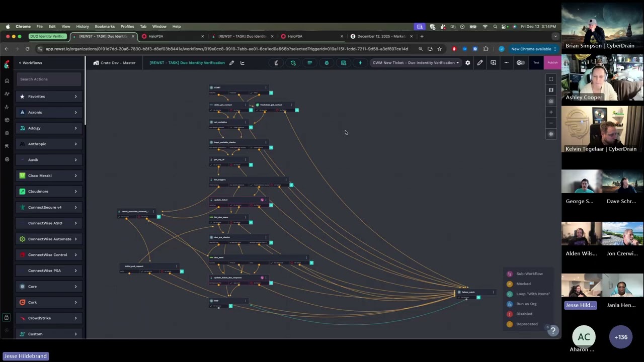The image size is (644, 362).
Task: Click New Chrome available update button
Action: (533, 49)
